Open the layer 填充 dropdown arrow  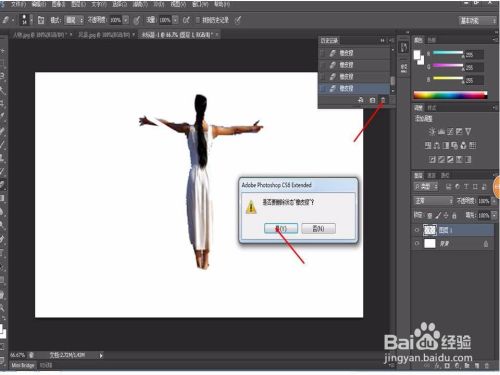(x=494, y=215)
